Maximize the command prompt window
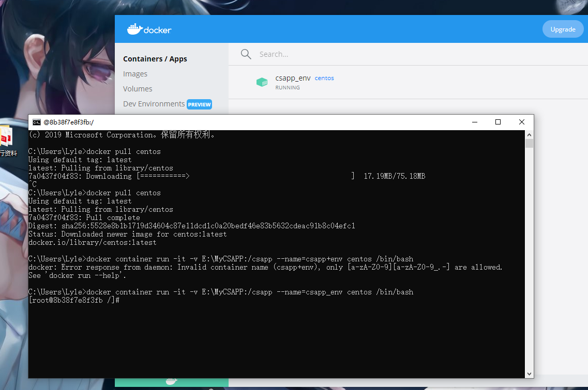Screen dimensions: 588x390 click(x=498, y=122)
